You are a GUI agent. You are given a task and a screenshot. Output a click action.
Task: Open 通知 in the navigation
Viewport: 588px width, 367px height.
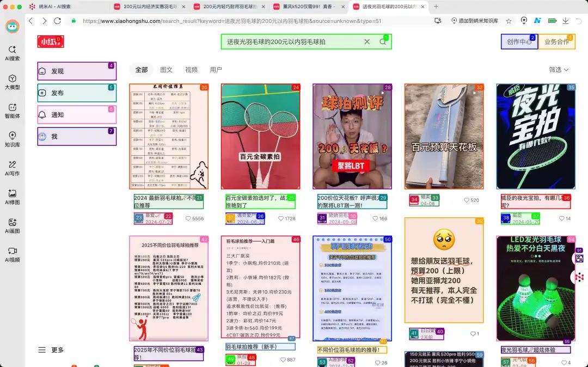[x=77, y=115]
